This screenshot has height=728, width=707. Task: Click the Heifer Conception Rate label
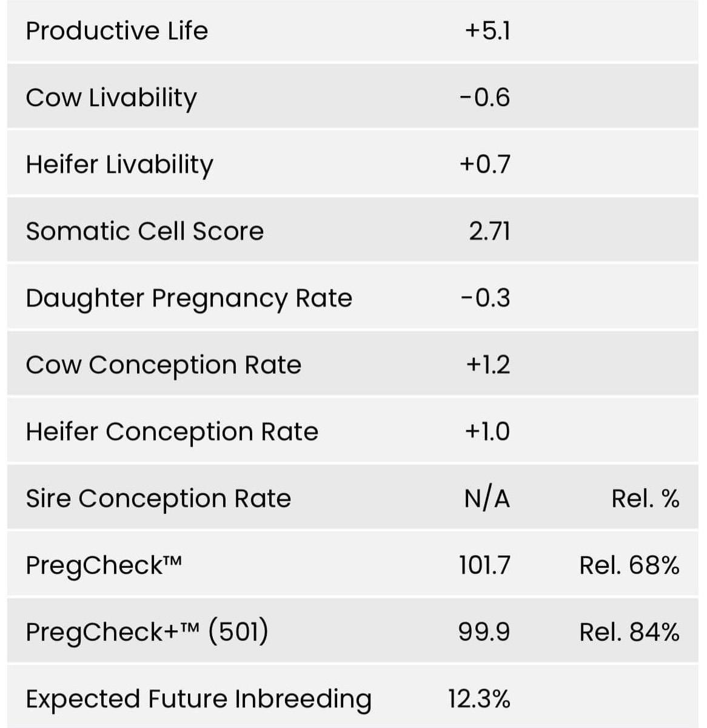172,431
